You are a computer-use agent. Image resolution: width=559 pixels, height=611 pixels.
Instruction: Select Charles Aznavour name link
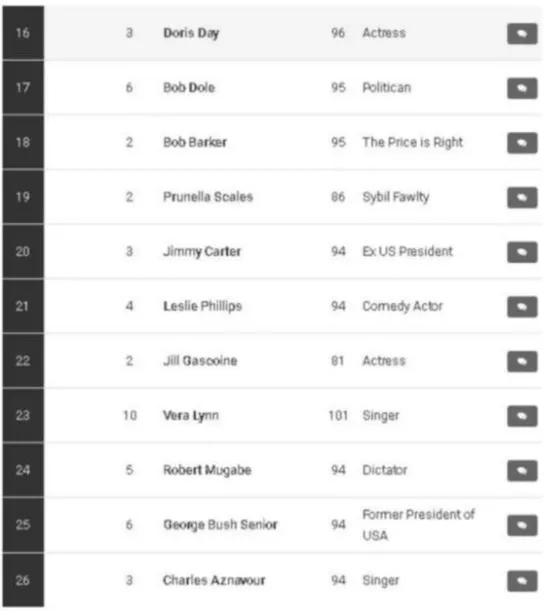coord(214,580)
